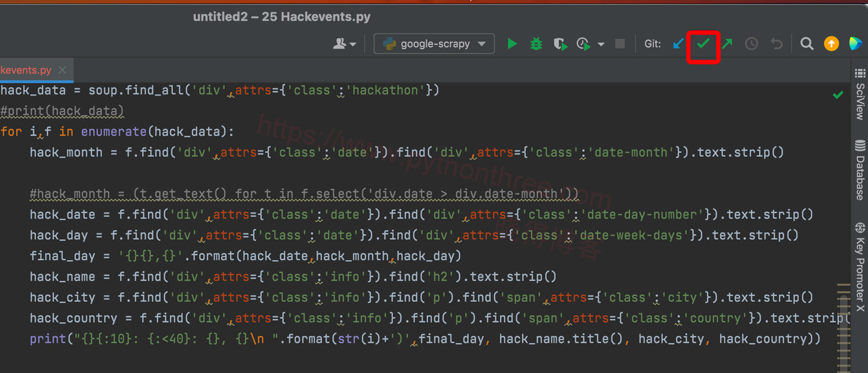The image size is (868, 373).
Task: Click the hack_city variable line
Action: [x=422, y=298]
